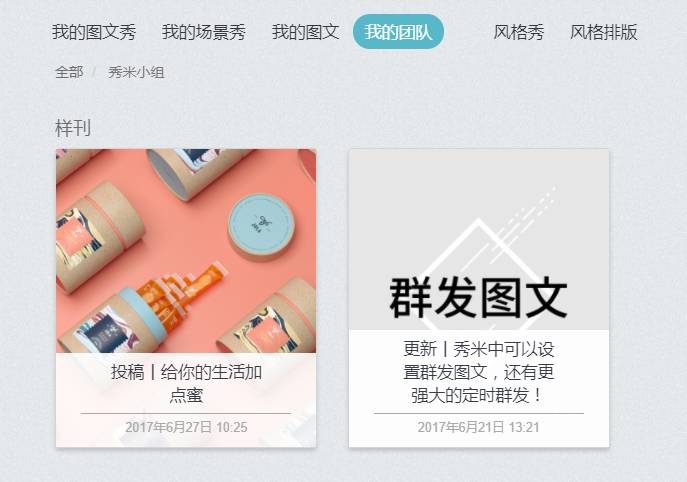
Task: Go to 风格排版 section
Action: click(x=603, y=32)
